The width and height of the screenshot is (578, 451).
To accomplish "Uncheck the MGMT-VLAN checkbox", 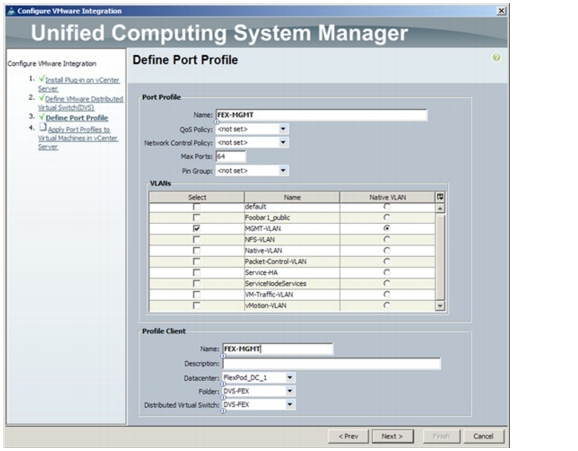I will (x=196, y=229).
